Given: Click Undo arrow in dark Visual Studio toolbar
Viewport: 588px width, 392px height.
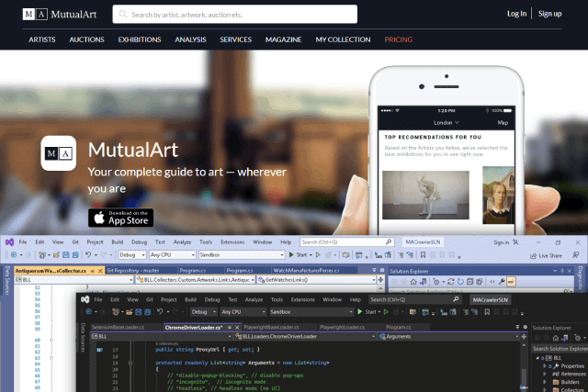Looking at the screenshot, I should tap(160, 312).
